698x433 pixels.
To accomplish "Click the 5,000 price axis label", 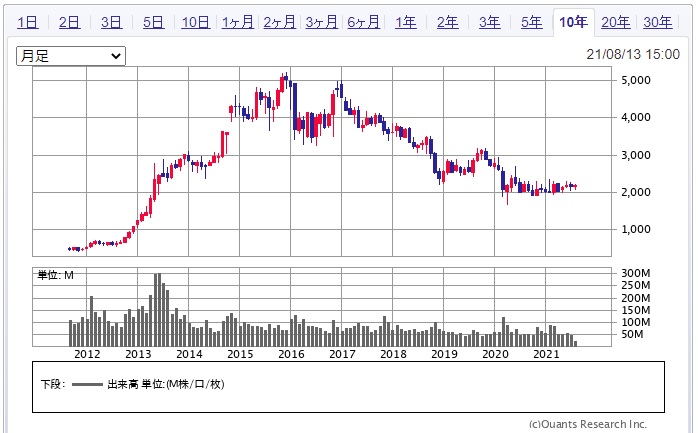I will tap(636, 80).
